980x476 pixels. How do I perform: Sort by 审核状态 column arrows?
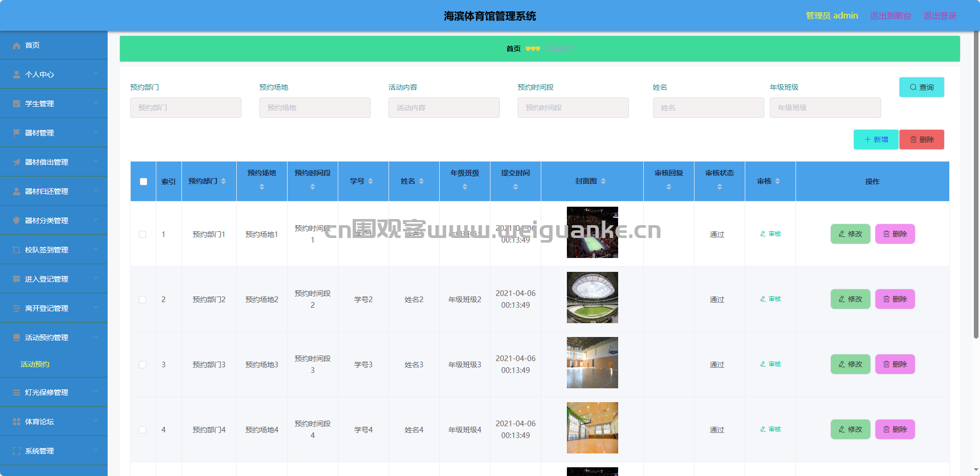click(720, 187)
